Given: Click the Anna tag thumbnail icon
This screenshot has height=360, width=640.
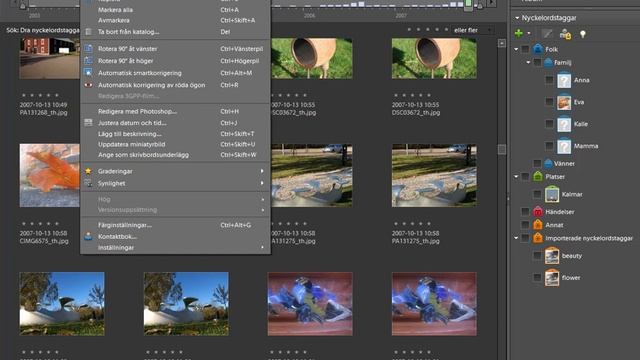Looking at the screenshot, I should click(x=564, y=80).
